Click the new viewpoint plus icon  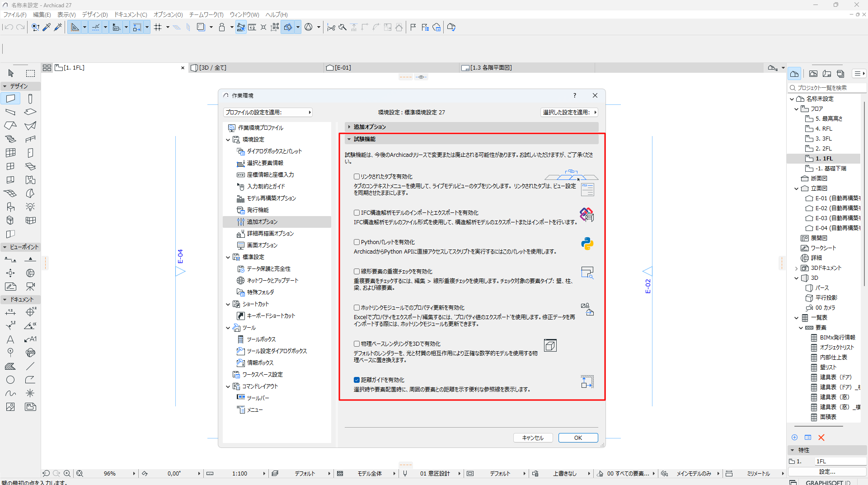coord(794,437)
